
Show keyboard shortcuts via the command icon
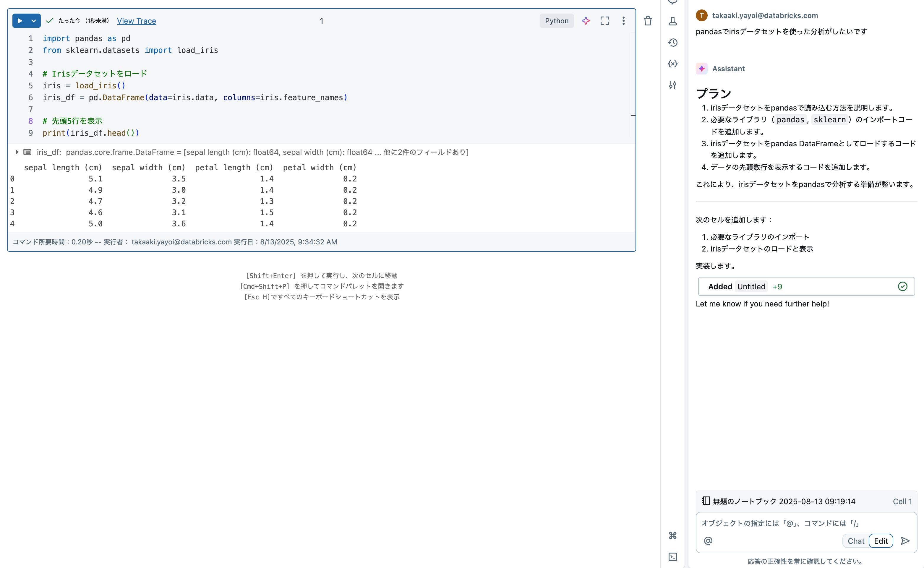(673, 536)
